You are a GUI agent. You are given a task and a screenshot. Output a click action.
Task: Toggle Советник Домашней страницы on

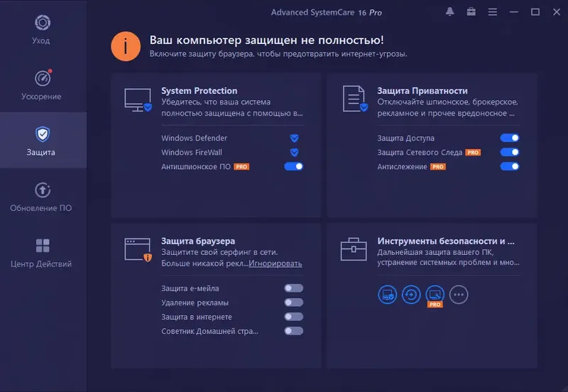[294, 331]
